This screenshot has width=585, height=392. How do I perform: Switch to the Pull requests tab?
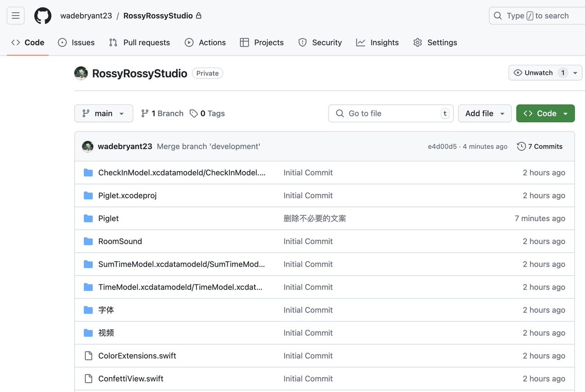pos(139,42)
